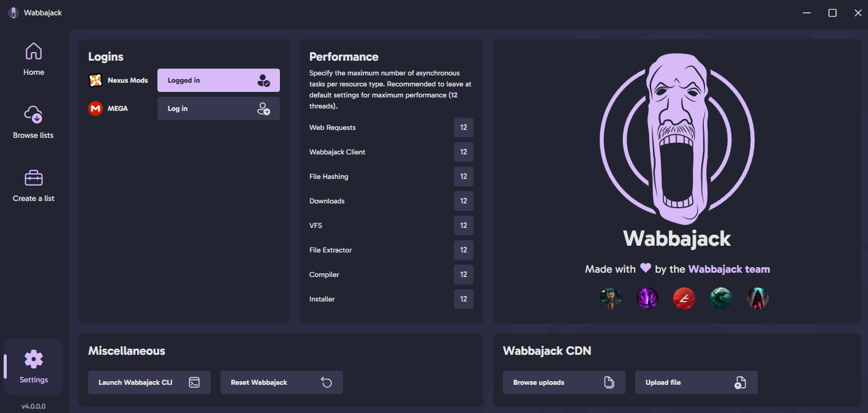Open the red circular team avatar
Screen dimensions: 868x413
click(684, 298)
